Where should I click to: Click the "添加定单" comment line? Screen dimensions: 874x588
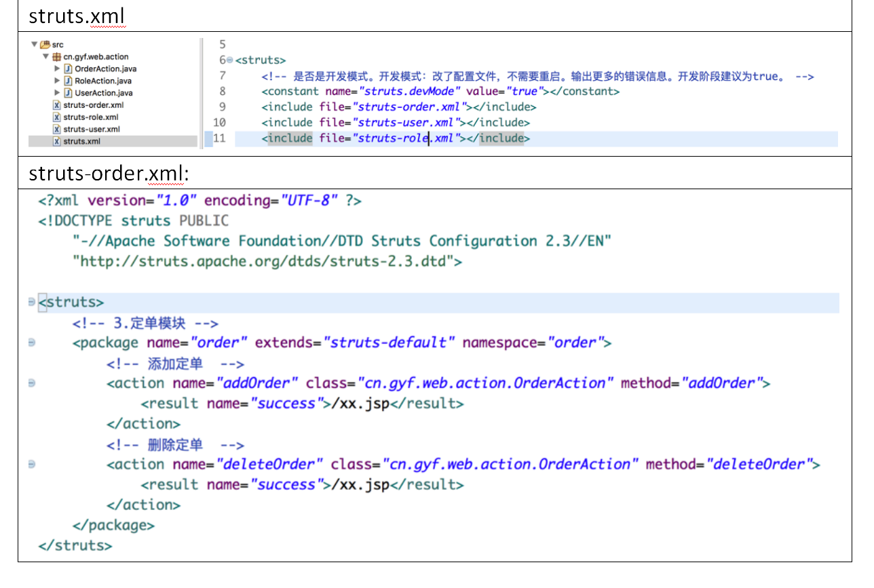[x=175, y=364]
